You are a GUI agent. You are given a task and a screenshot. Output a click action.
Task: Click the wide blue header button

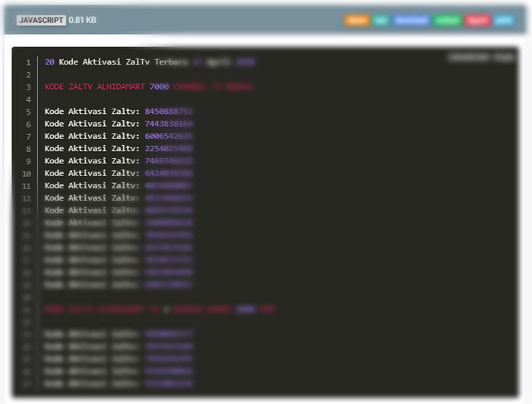click(x=411, y=21)
